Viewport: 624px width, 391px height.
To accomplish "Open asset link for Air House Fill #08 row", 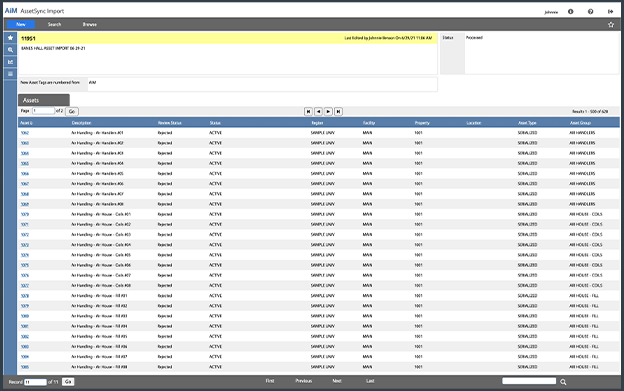I will [25, 367].
